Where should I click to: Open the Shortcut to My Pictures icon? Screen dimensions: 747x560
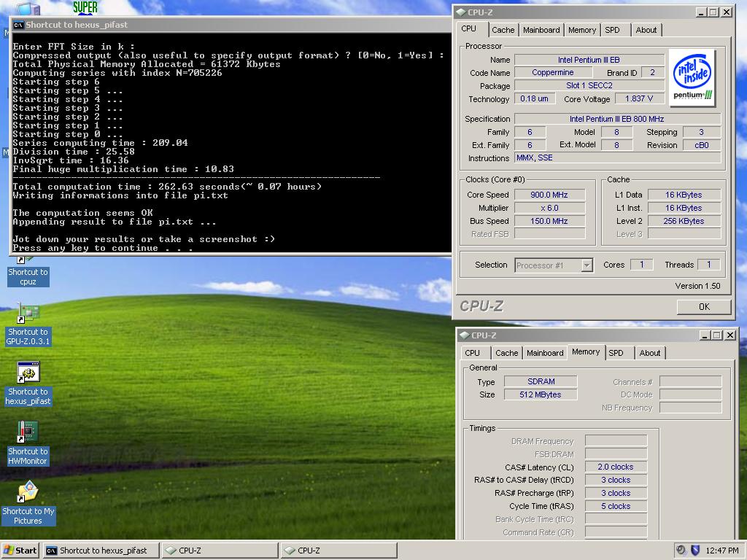28,503
